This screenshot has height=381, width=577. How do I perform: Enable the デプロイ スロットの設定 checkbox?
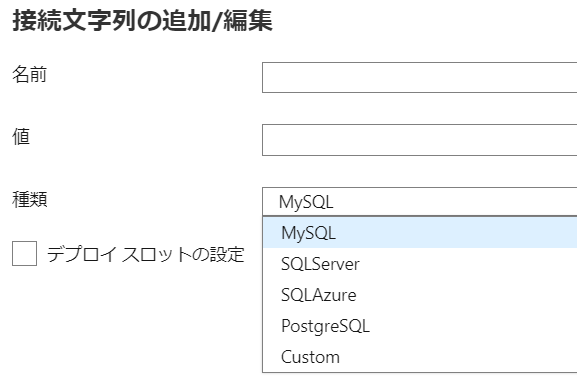click(24, 253)
